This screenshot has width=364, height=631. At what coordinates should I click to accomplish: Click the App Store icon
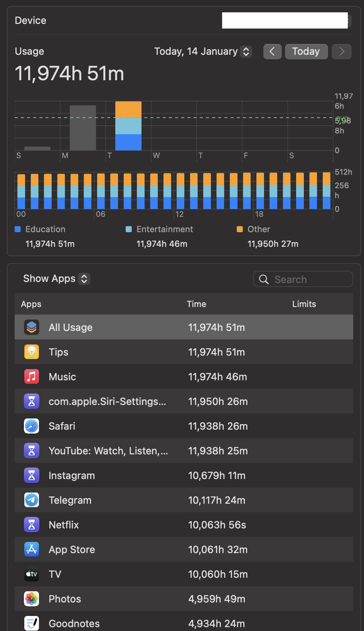click(32, 549)
